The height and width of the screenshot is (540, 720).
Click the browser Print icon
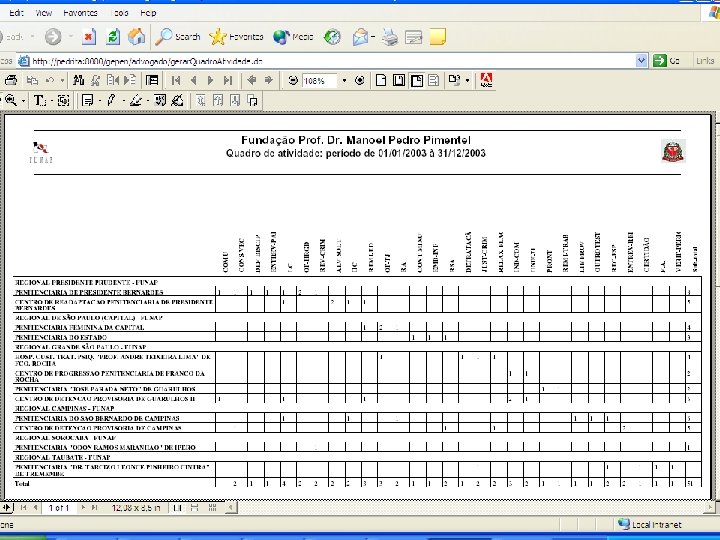(x=390, y=37)
